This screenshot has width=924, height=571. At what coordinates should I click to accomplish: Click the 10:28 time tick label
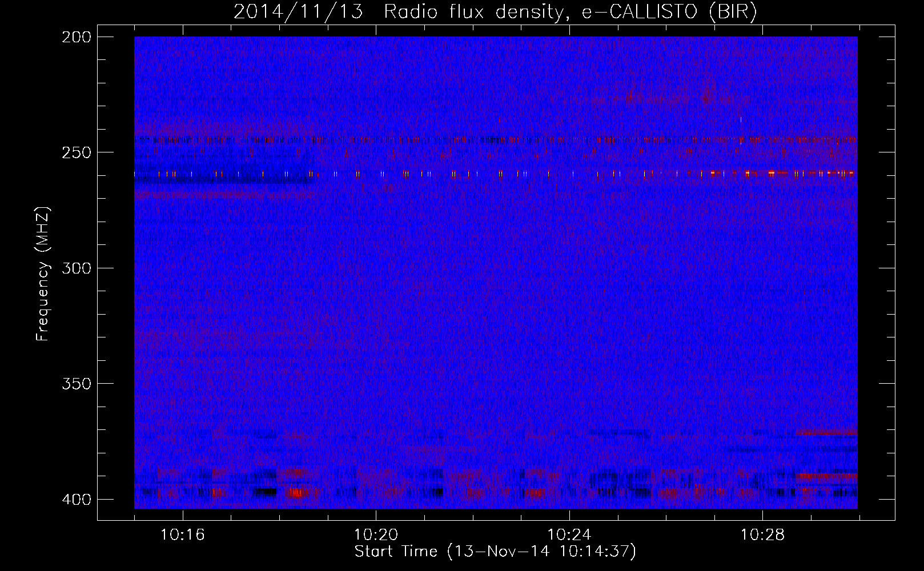763,534
